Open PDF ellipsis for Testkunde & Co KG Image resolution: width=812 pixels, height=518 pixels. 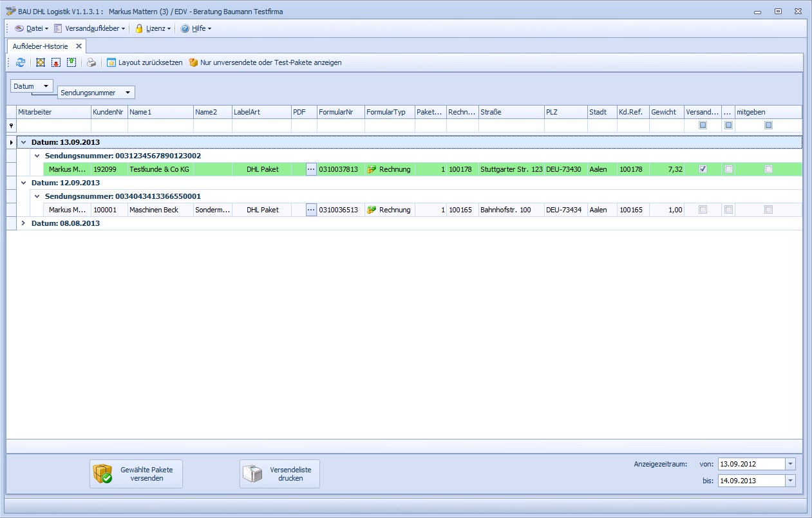pyautogui.click(x=311, y=169)
